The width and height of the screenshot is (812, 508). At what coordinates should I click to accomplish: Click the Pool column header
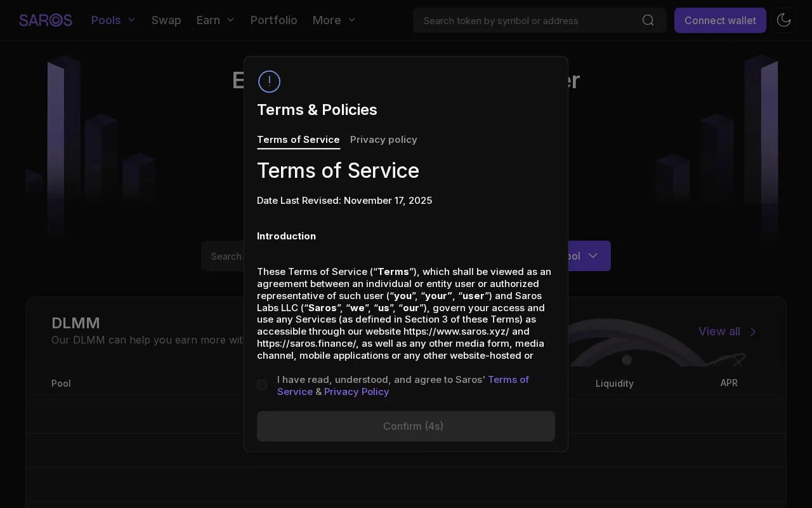[61, 384]
